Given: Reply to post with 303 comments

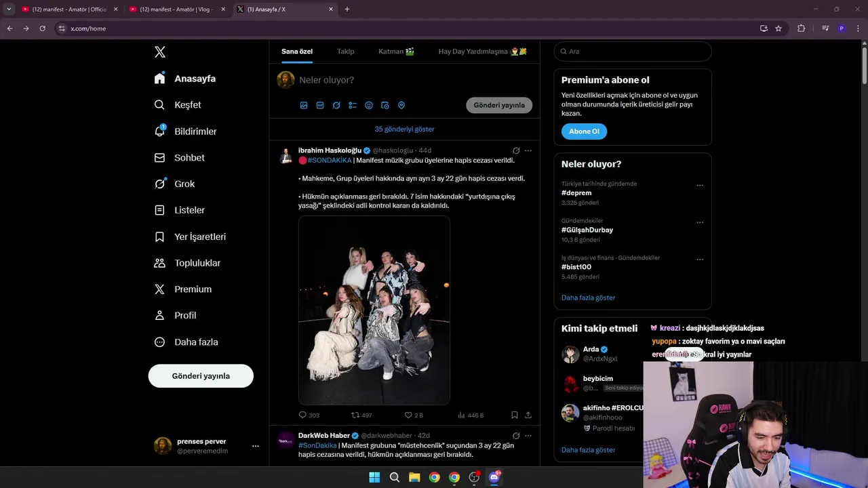Looking at the screenshot, I should (309, 415).
